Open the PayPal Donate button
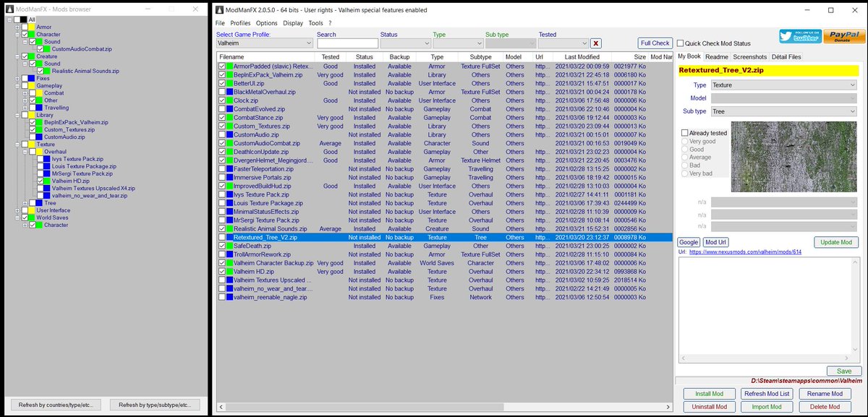 coord(843,37)
